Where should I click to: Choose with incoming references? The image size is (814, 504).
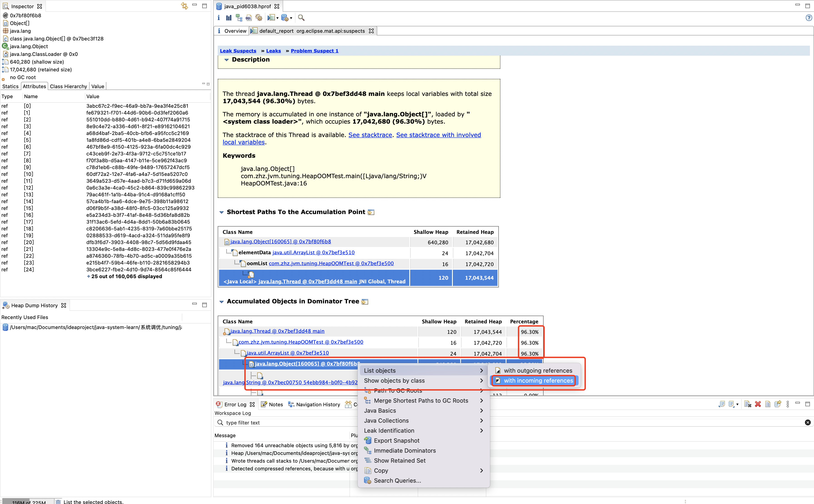click(x=534, y=380)
